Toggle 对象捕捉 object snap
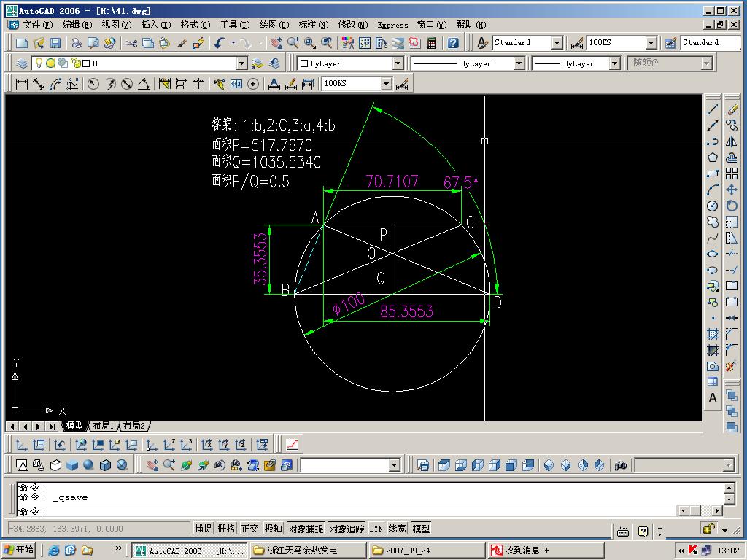747x560 pixels. [x=306, y=529]
